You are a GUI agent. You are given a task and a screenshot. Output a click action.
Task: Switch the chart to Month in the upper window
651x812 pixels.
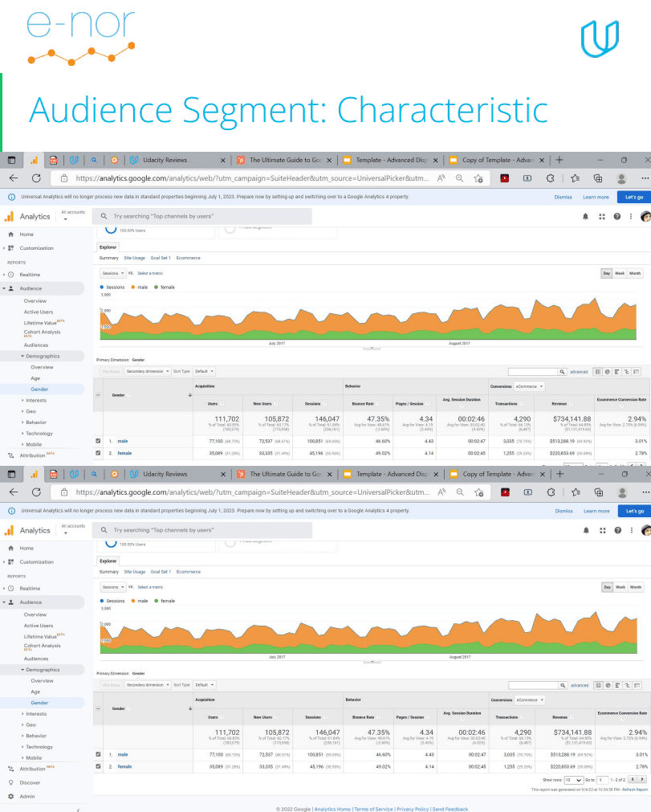tap(635, 273)
